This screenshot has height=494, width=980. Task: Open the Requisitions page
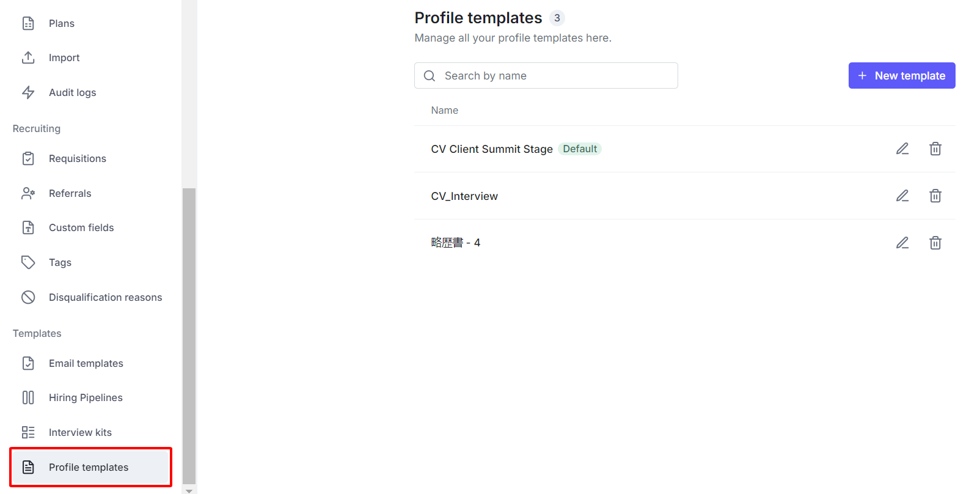pos(77,158)
